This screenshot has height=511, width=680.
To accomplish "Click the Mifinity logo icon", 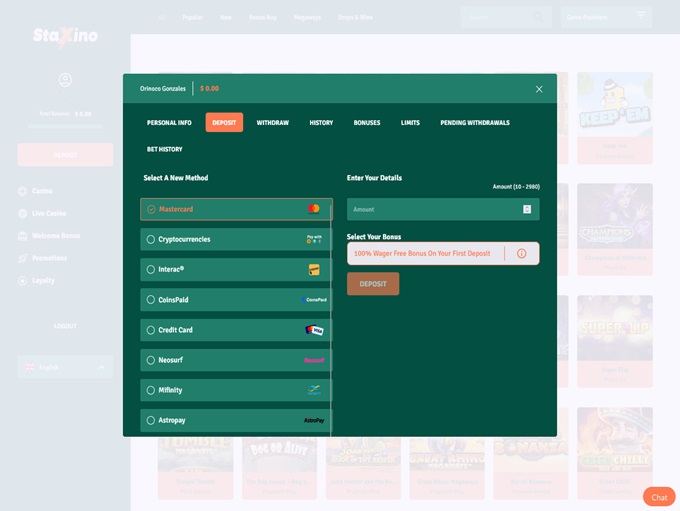I will [314, 390].
